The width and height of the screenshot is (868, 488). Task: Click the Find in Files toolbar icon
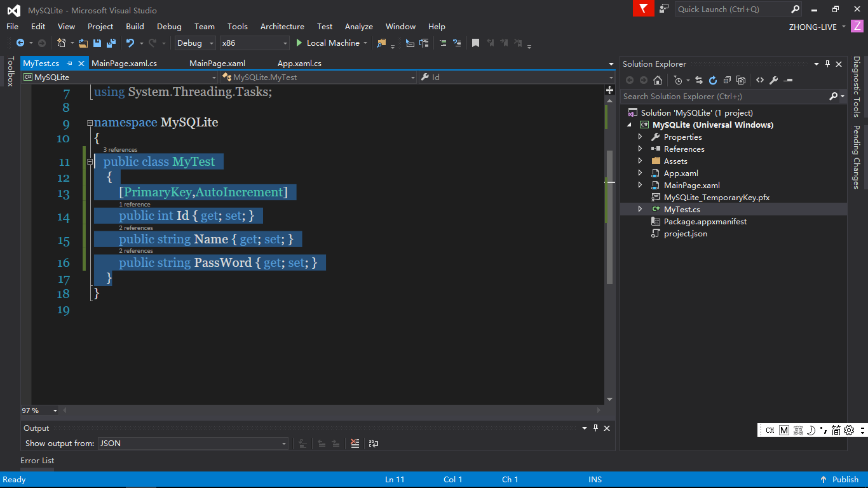[381, 43]
